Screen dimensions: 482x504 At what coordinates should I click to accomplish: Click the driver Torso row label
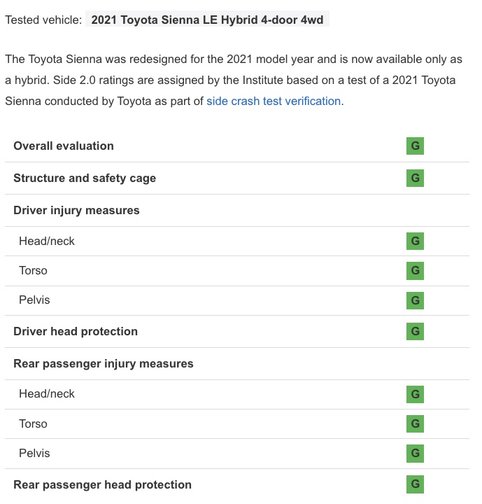coord(33,270)
